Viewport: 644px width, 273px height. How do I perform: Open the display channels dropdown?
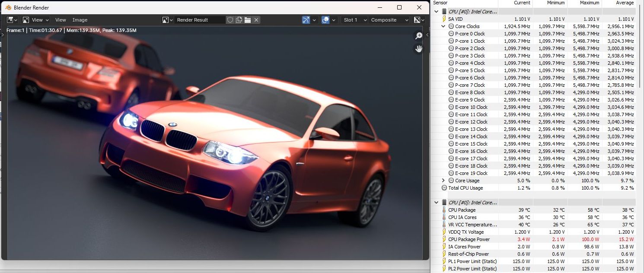(419, 20)
